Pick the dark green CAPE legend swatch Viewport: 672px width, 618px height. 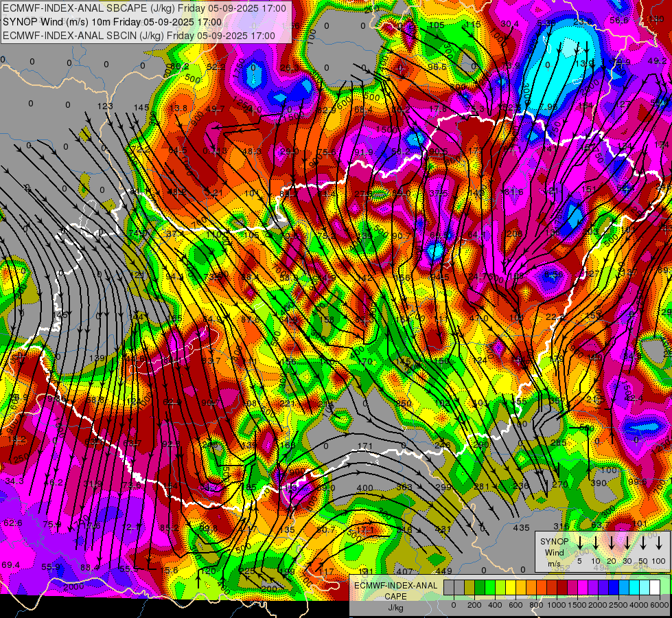click(480, 588)
